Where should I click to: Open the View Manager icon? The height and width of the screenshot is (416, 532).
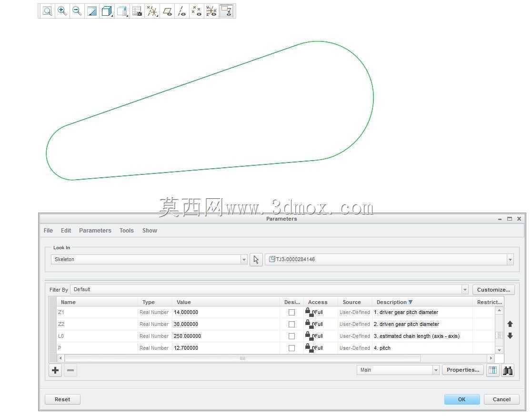[137, 11]
